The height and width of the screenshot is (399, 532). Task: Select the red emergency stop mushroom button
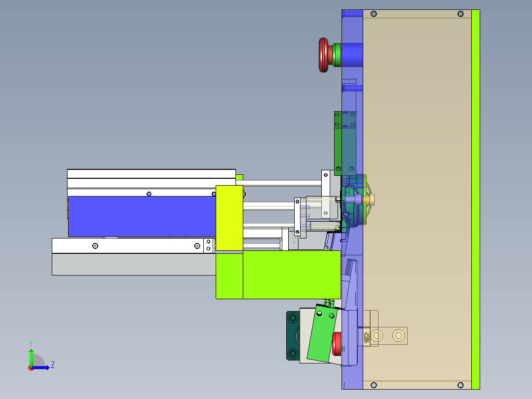(x=324, y=55)
